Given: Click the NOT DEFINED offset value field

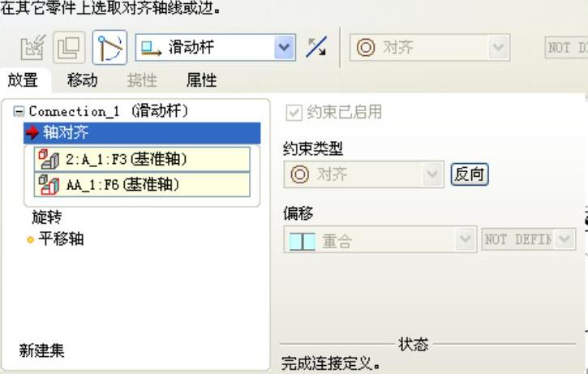Looking at the screenshot, I should click(x=518, y=239).
